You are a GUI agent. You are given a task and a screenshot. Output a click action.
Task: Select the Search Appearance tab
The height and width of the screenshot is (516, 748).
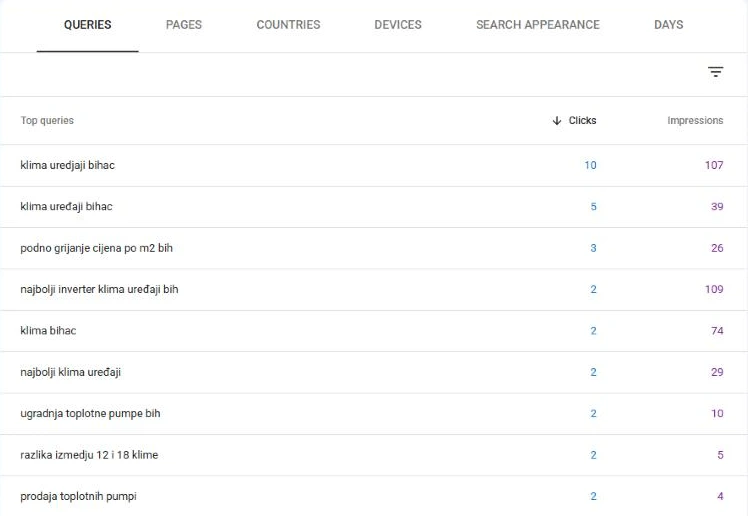click(538, 25)
